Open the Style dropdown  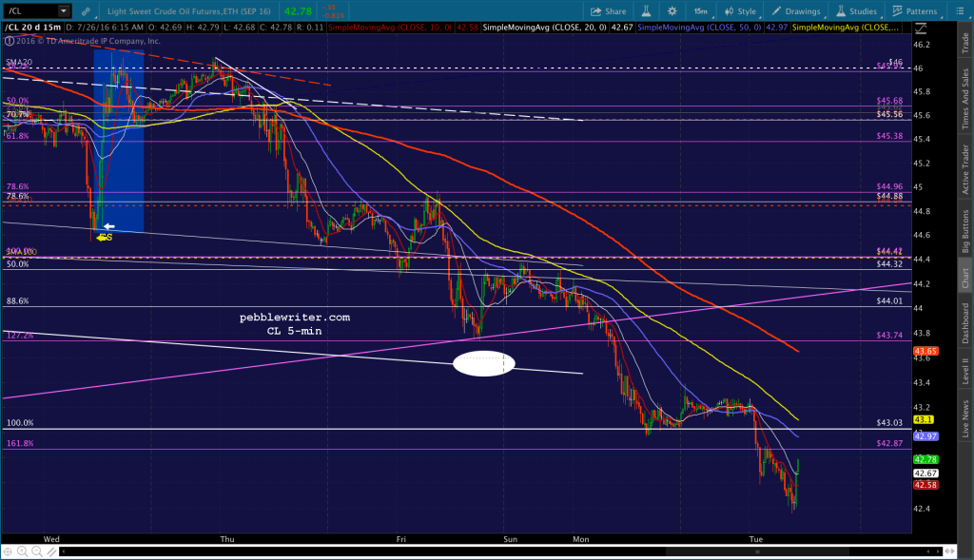click(x=740, y=11)
